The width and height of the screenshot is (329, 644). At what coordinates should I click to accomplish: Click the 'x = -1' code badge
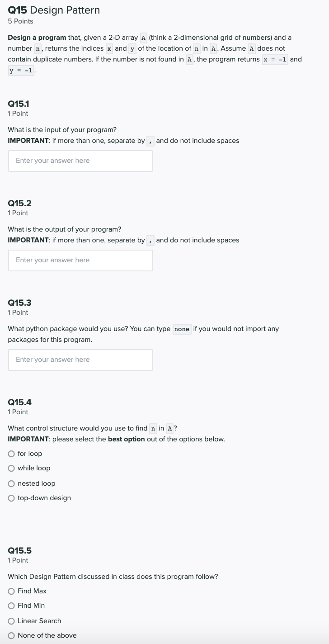[x=275, y=59]
